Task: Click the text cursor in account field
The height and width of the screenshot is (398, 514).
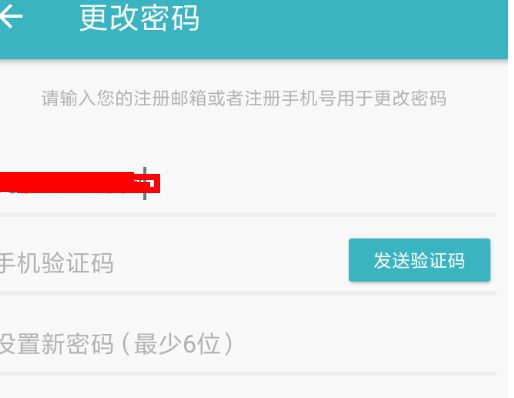Action: click(145, 183)
